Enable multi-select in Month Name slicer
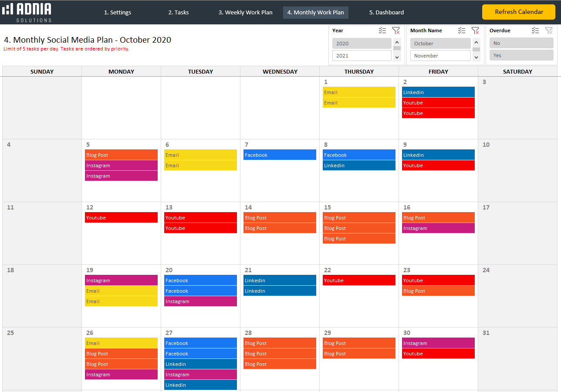 (462, 30)
